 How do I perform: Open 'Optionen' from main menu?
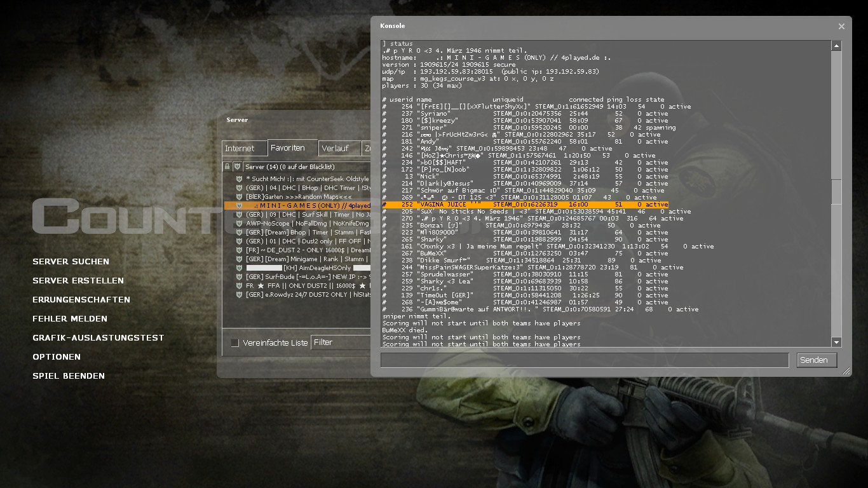tap(57, 356)
